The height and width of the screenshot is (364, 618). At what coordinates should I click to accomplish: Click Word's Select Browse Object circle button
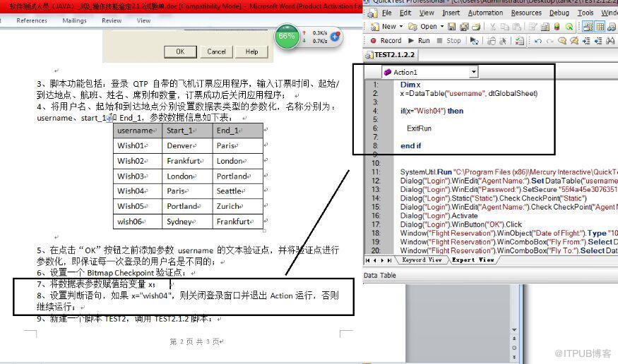514,348
